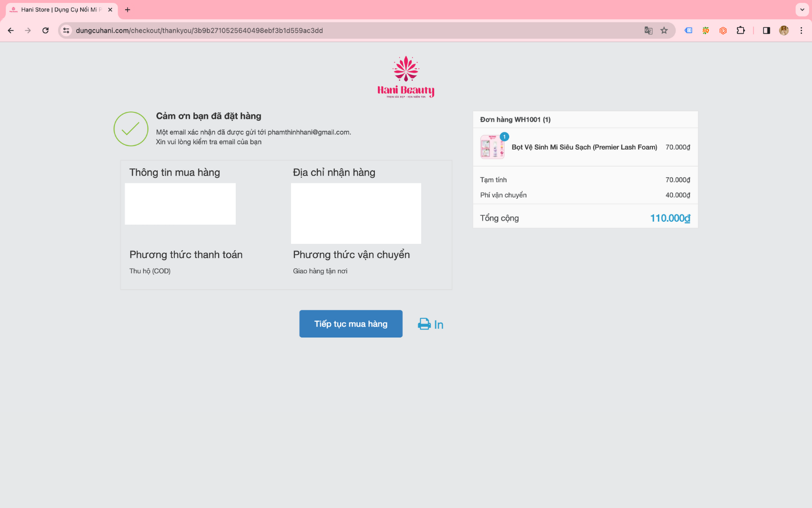The height and width of the screenshot is (508, 812).
Task: Click the Cảm ơn bạn đã đặt hàng heading
Action: click(x=209, y=116)
